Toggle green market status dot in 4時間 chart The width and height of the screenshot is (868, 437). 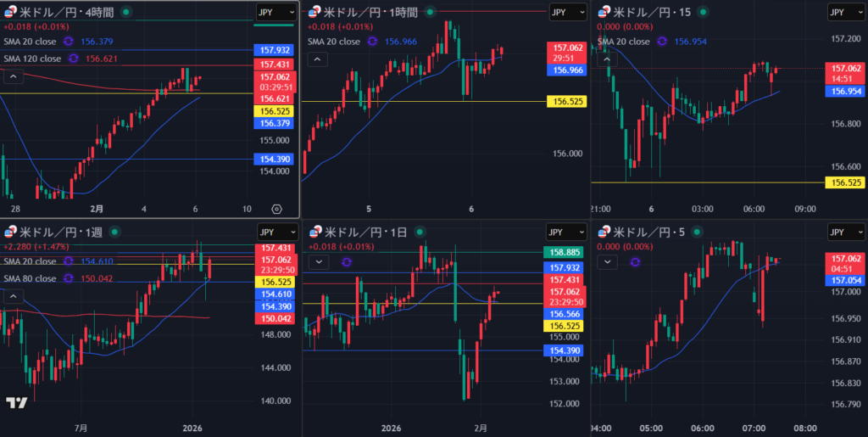[125, 12]
